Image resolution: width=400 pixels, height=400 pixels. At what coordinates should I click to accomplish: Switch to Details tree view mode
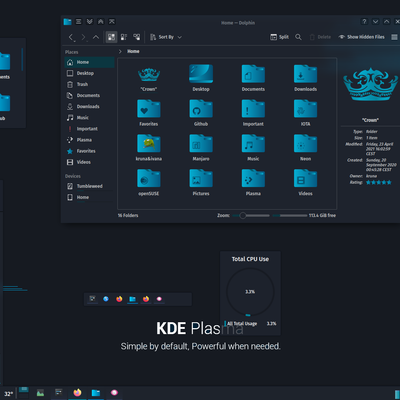137,37
